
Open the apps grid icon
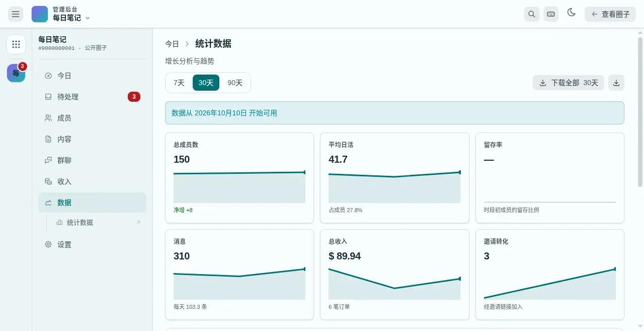pos(16,44)
